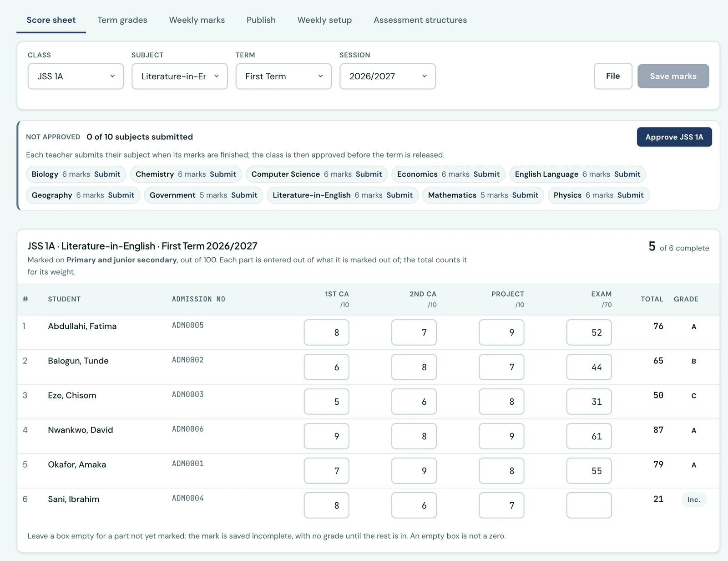The width and height of the screenshot is (728, 561).
Task: Open the Term dropdown set to First Term
Action: click(283, 76)
